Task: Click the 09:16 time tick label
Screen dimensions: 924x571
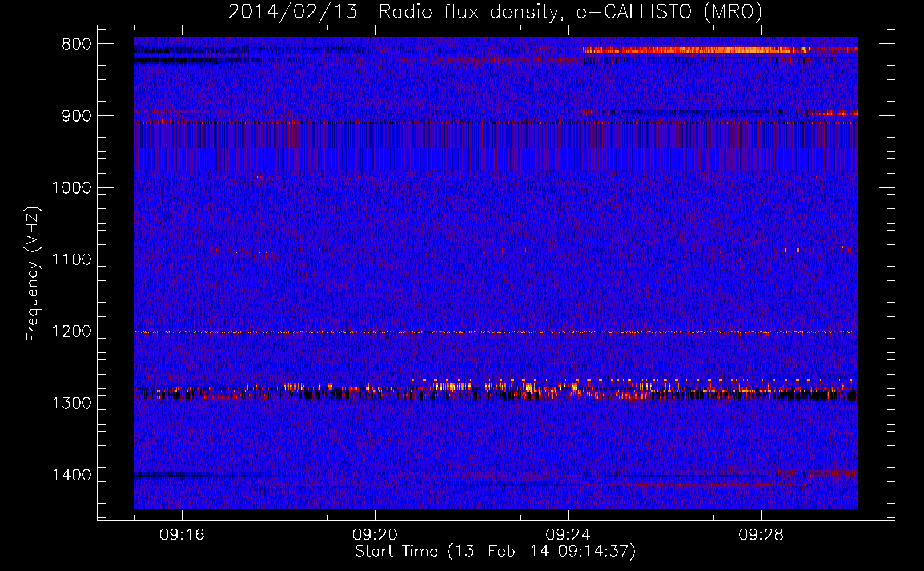Action: (182, 535)
